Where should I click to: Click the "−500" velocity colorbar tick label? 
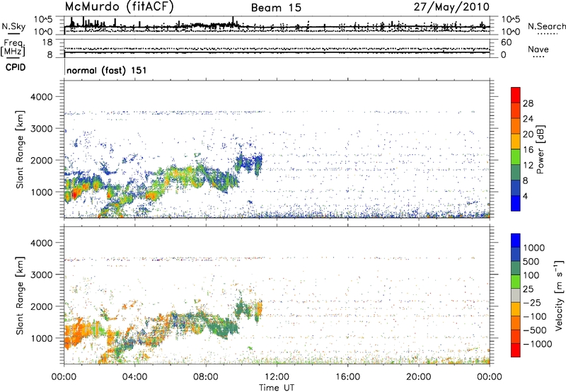(x=536, y=330)
